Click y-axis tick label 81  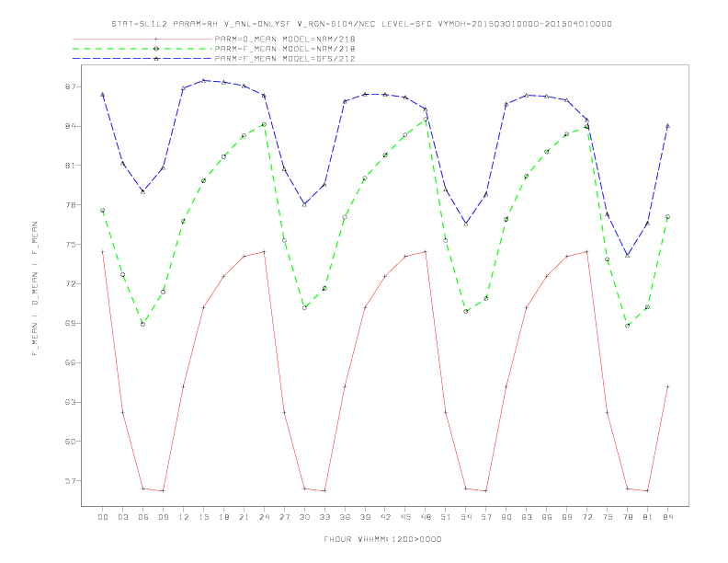point(70,166)
